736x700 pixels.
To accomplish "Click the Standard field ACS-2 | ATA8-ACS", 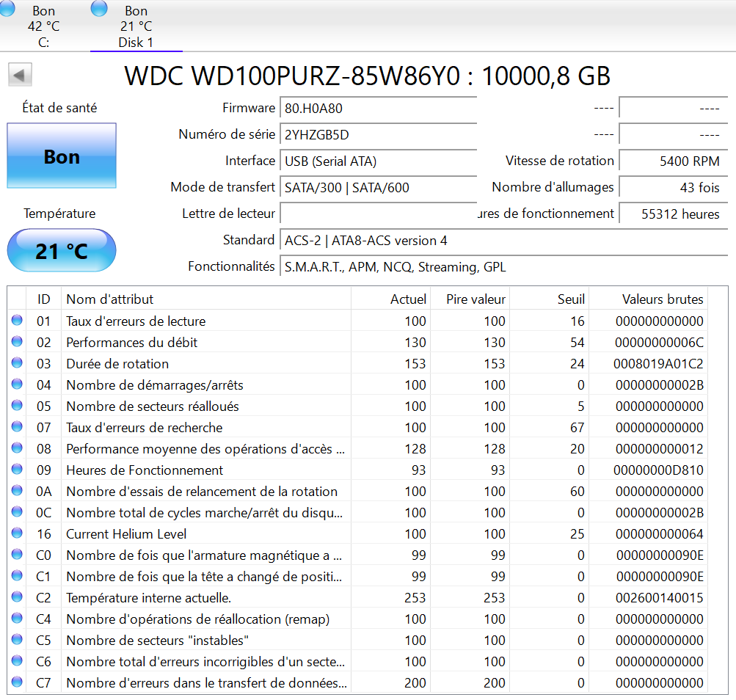I will (503, 241).
